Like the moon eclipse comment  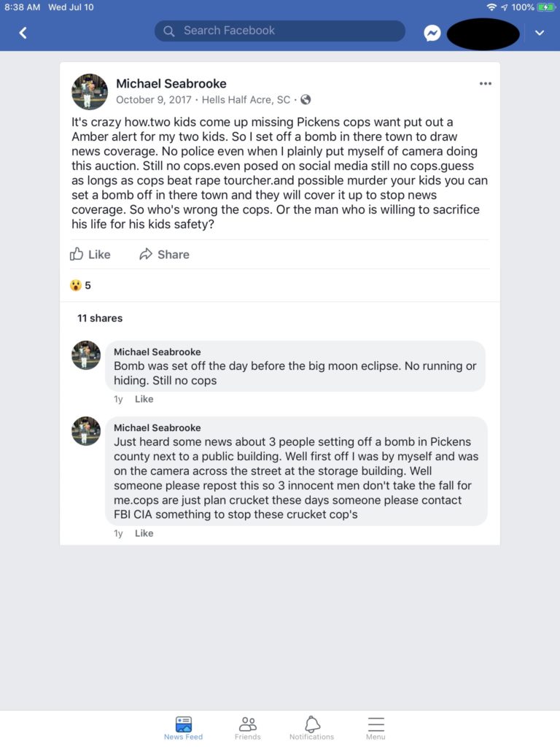pos(144,399)
